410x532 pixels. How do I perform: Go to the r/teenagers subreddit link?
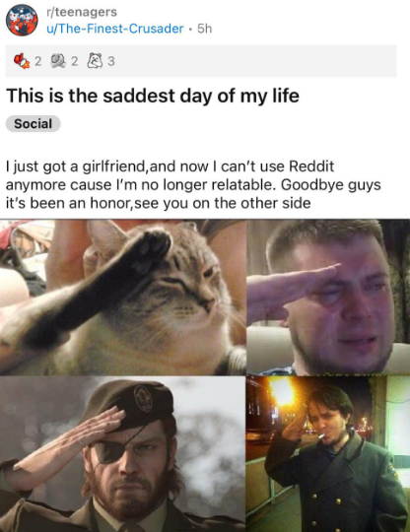(x=82, y=12)
